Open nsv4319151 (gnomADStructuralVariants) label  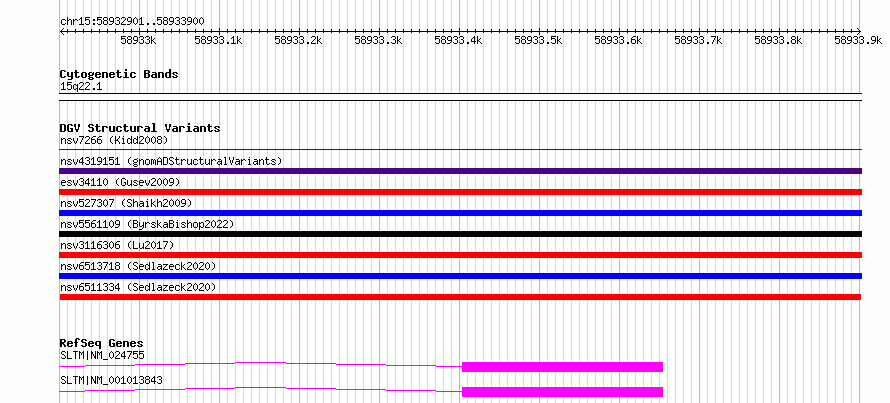click(x=171, y=161)
